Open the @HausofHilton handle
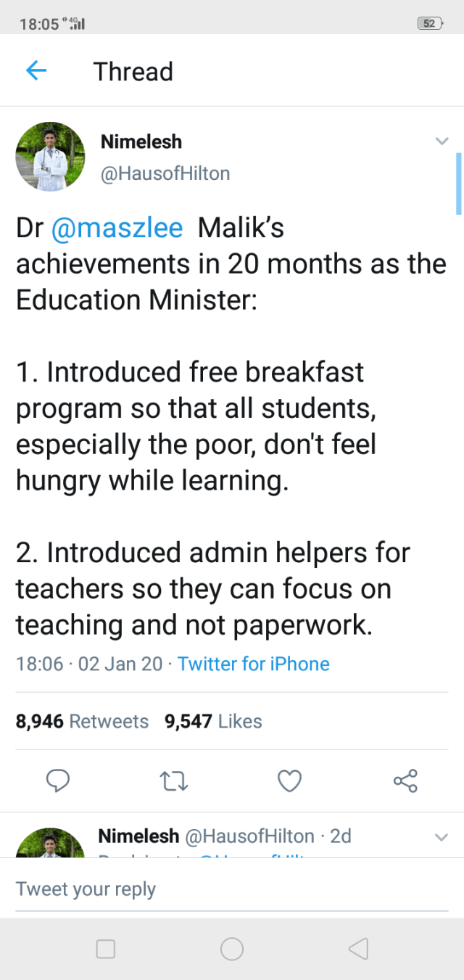Screen dimensions: 464x980 point(165,174)
